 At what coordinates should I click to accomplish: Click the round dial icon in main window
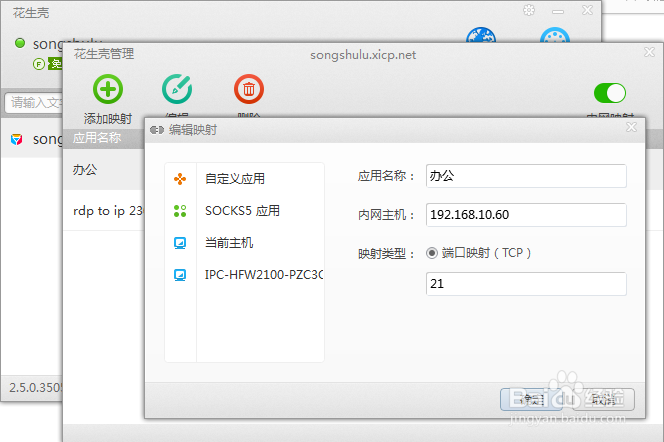click(555, 36)
